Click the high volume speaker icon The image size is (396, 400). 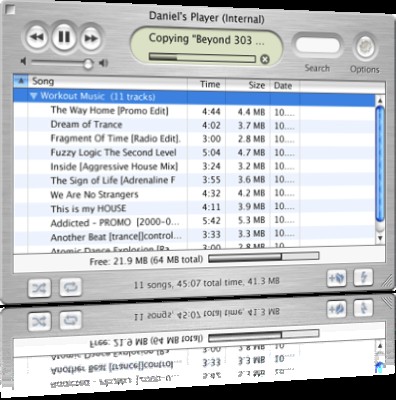[x=104, y=63]
